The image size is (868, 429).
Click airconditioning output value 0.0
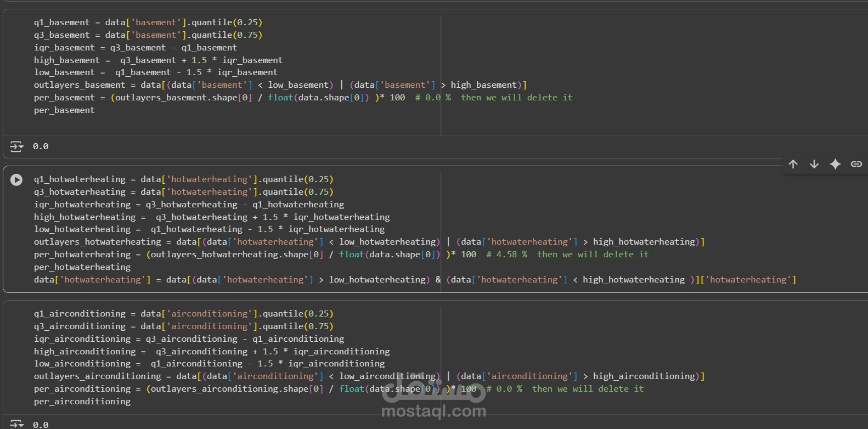(x=41, y=425)
